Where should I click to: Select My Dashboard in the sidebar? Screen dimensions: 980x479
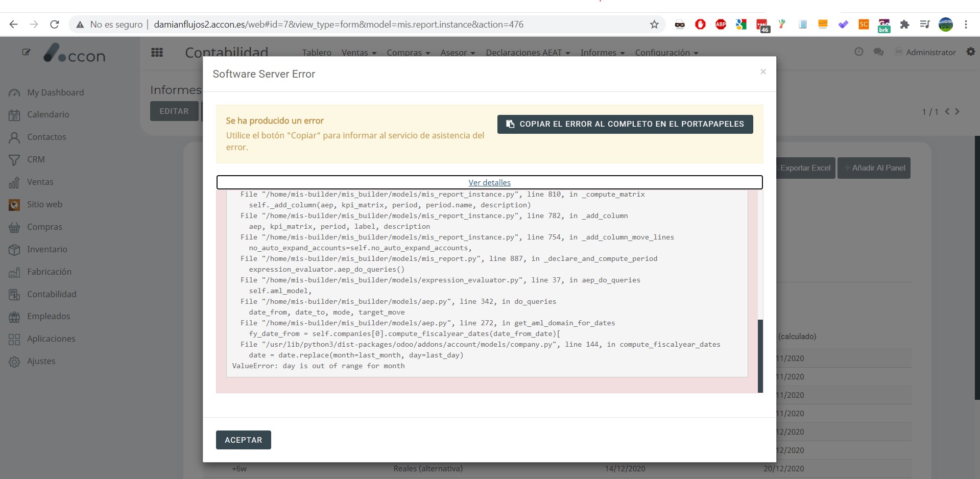(x=55, y=92)
